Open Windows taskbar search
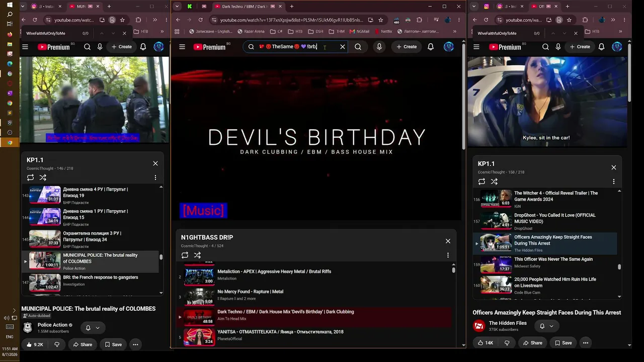Screen dimensions: 644x362 click(10, 15)
